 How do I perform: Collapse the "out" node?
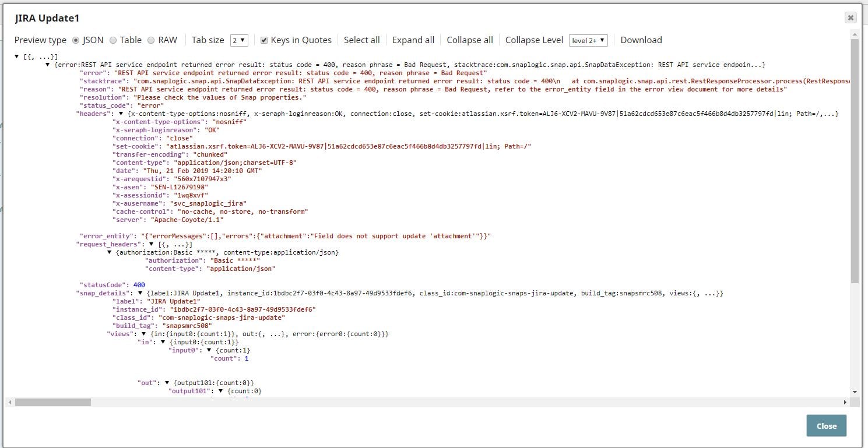[167, 383]
